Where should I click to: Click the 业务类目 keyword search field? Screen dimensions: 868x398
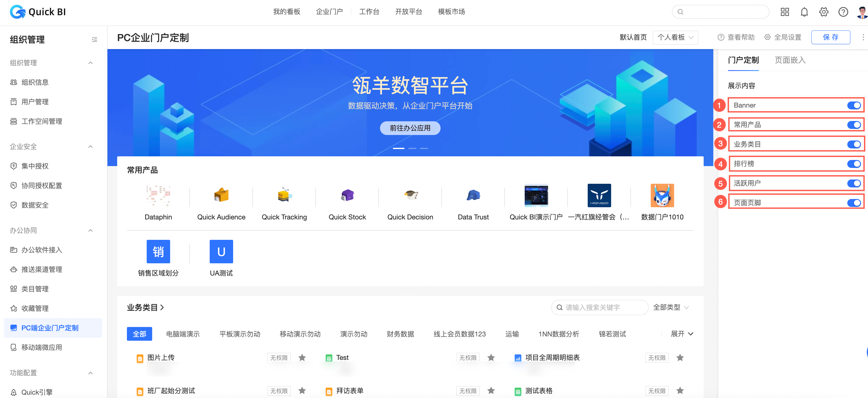(600, 307)
